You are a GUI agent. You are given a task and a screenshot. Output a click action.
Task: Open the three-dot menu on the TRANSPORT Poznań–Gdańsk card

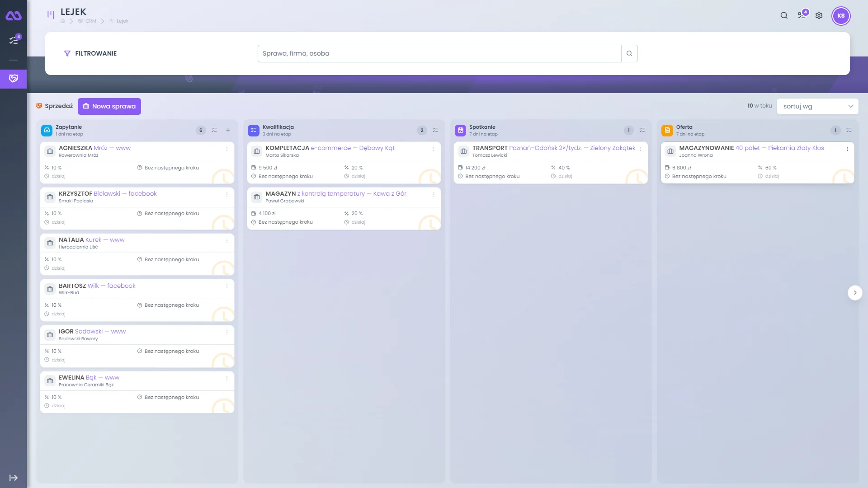click(641, 149)
